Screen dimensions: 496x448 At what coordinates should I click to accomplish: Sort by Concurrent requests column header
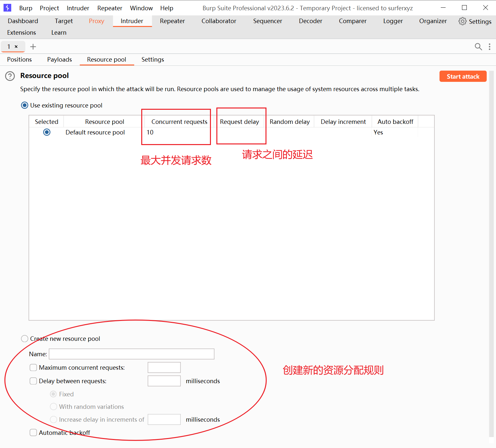point(179,122)
